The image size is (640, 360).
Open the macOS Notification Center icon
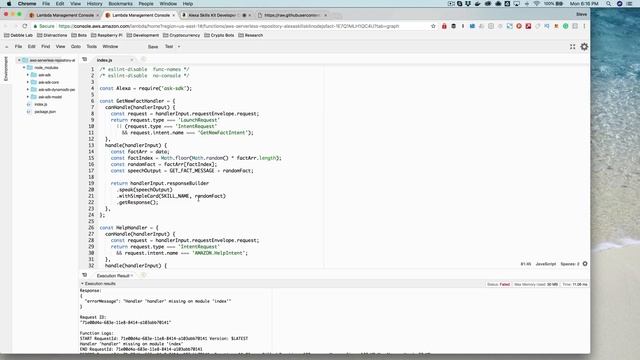tap(629, 4)
